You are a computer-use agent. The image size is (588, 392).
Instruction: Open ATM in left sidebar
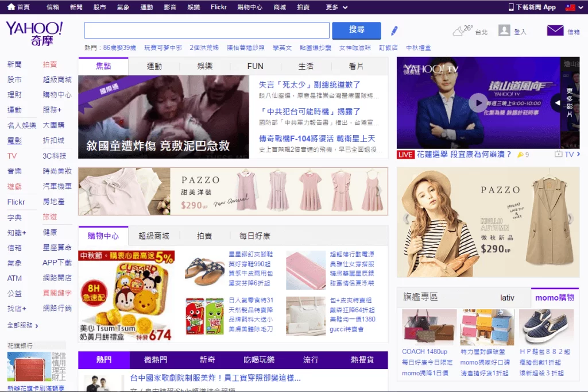point(14,278)
